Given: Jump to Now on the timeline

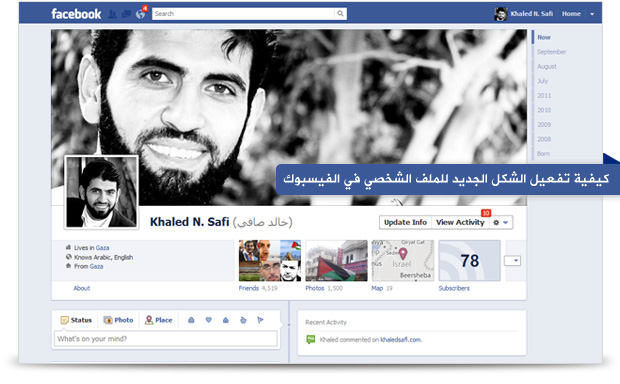Looking at the screenshot, I should pos(544,37).
